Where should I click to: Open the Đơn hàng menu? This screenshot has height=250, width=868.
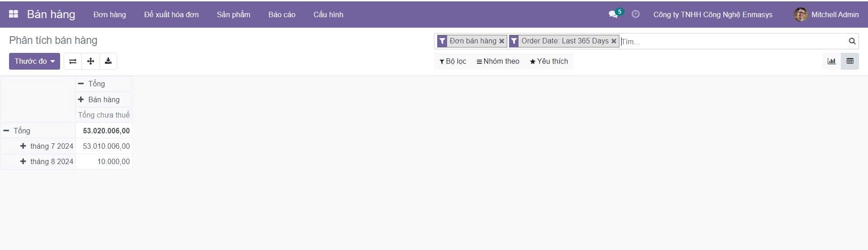pos(110,14)
